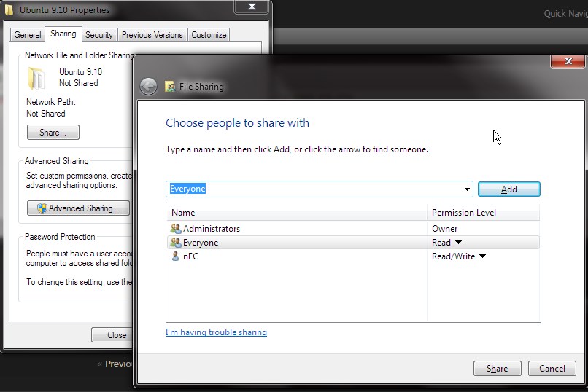588x392 pixels.
Task: Open the name combo box dropdown arrow
Action: tap(467, 189)
